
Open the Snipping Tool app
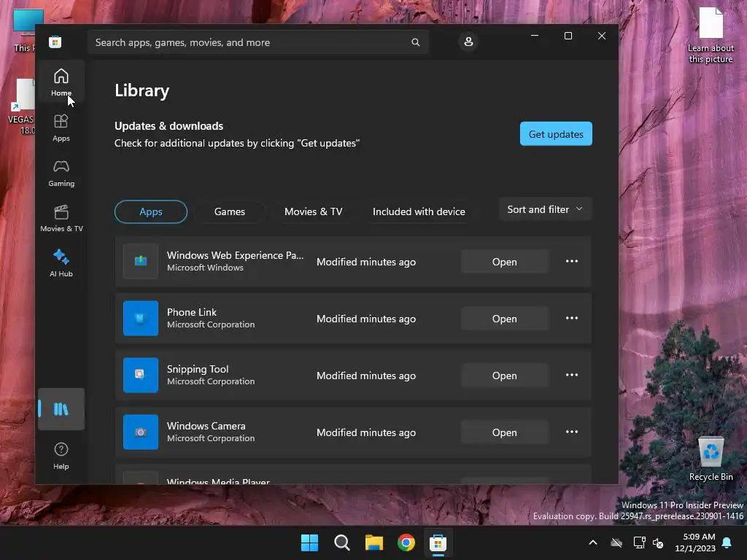[x=505, y=376]
